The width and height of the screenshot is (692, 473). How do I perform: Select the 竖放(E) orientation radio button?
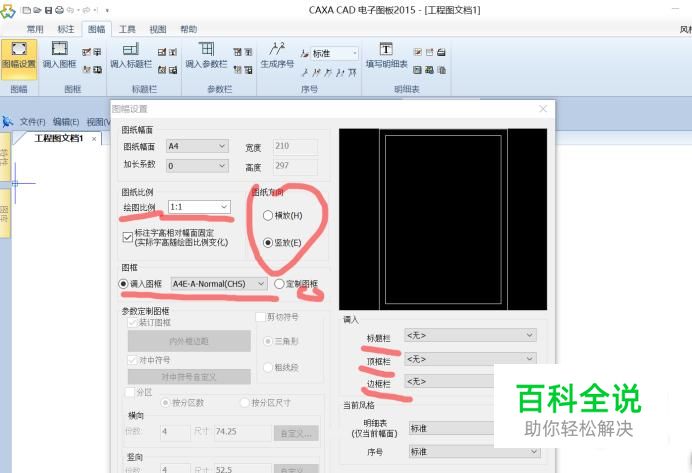[267, 243]
